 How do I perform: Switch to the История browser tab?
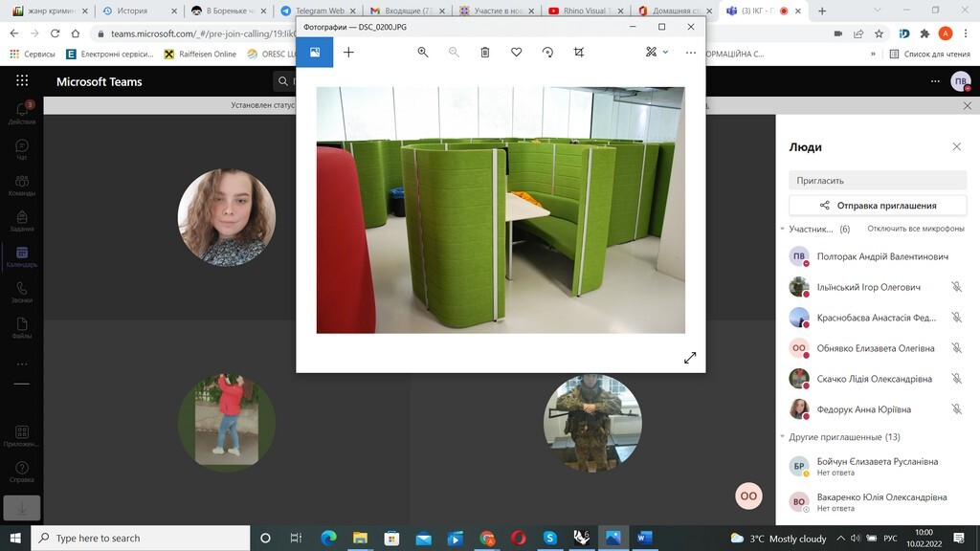pos(132,11)
